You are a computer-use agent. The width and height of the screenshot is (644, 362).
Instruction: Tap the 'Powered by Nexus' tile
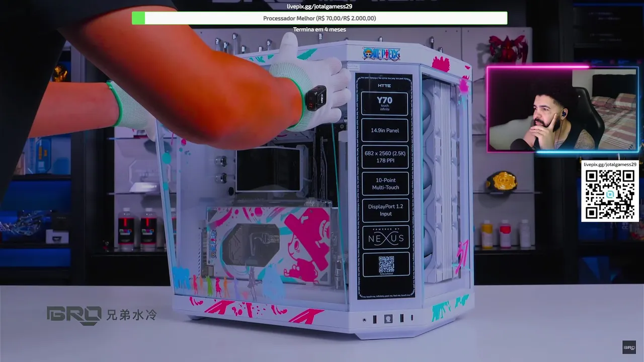[386, 237]
